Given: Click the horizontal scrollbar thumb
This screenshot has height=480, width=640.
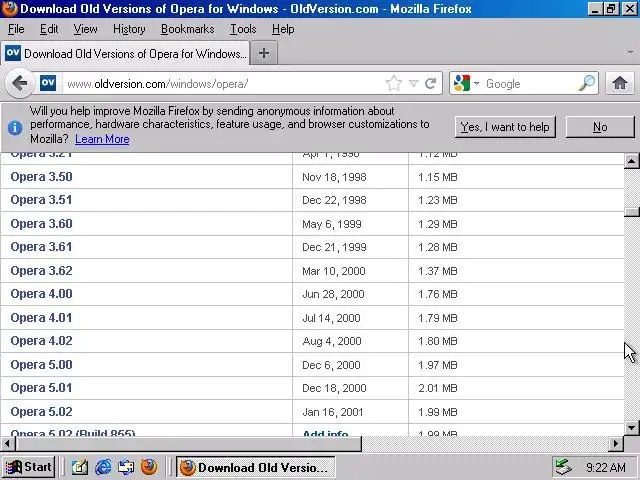Looking at the screenshot, I should (x=188, y=443).
